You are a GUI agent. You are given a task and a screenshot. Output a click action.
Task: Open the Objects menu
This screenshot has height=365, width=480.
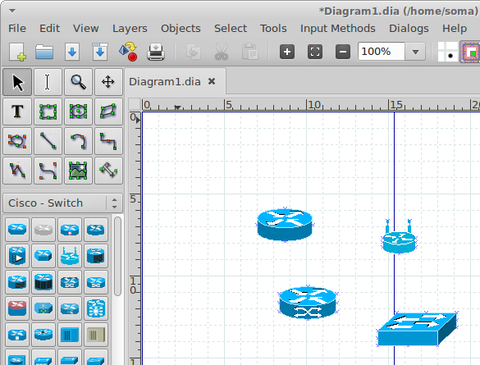click(181, 28)
